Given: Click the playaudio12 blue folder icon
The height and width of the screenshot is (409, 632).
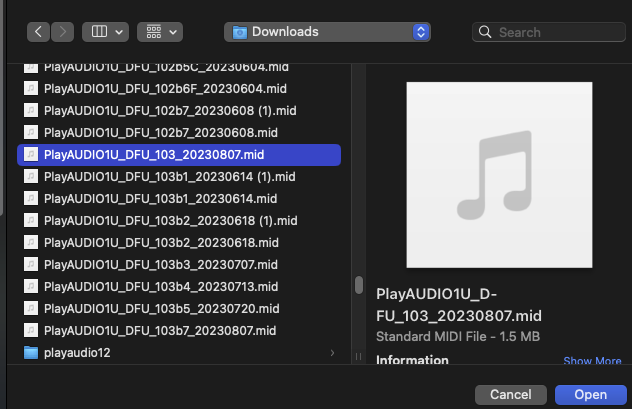Looking at the screenshot, I should coord(31,353).
